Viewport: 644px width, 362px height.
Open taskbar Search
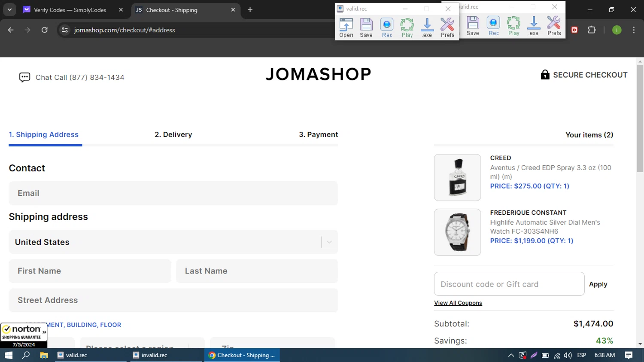26,355
